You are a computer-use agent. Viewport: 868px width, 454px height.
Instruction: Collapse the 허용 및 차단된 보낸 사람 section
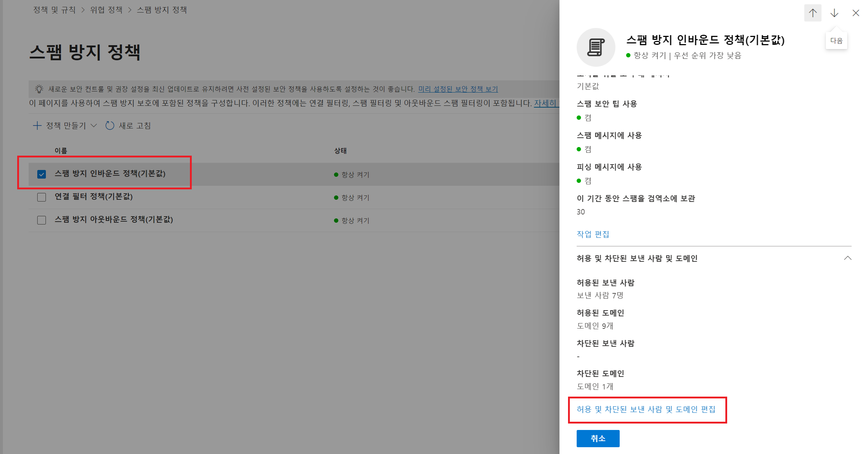847,258
